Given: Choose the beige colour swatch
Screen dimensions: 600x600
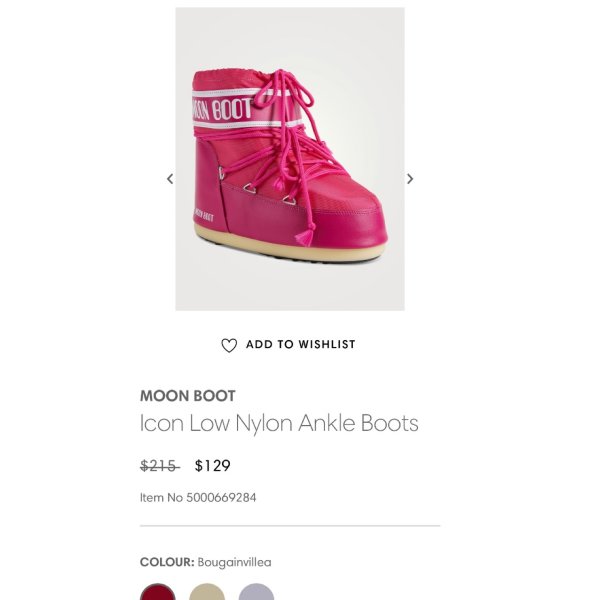Looking at the screenshot, I should [207, 594].
